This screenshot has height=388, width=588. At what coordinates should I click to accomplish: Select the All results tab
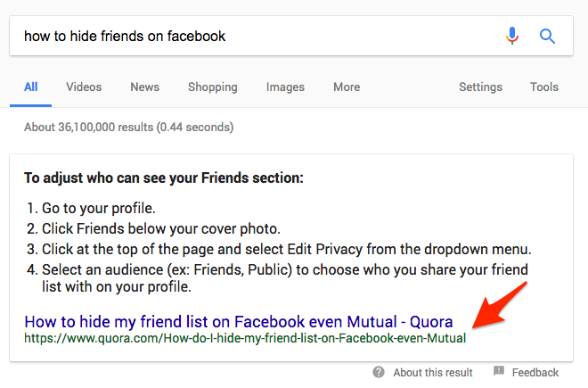coord(31,87)
